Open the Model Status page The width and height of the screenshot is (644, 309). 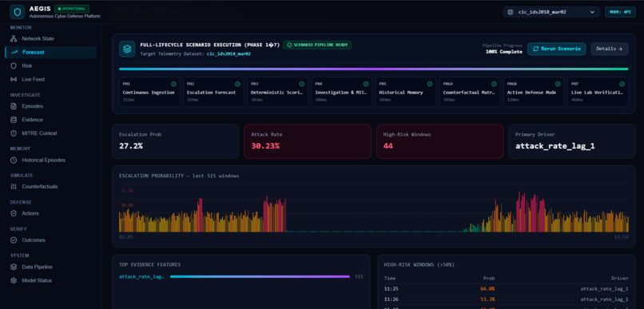click(50, 281)
